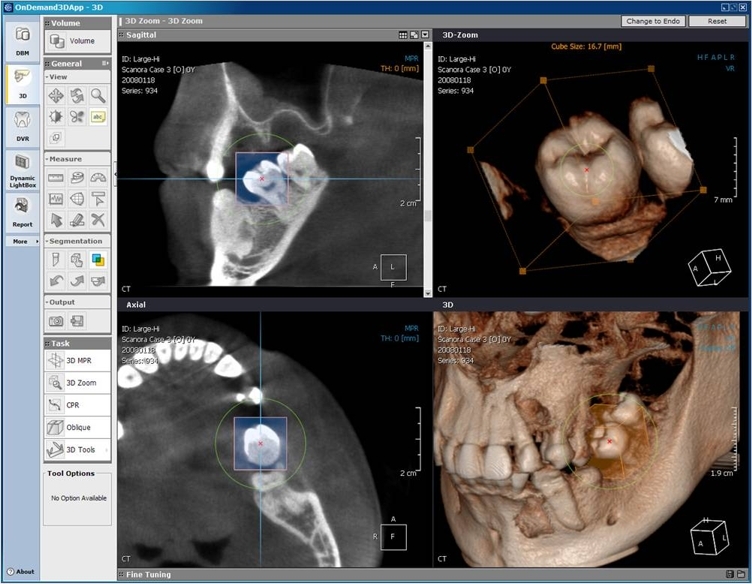Collapse the Measure section

coord(47,159)
